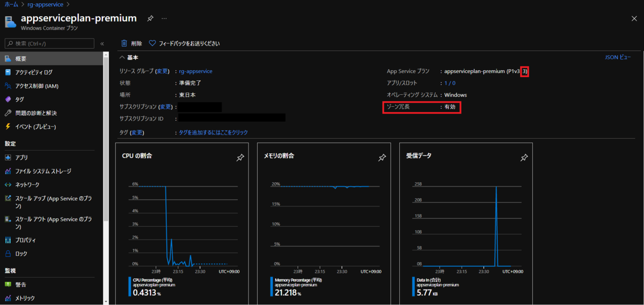Pin the メモリの割合 chart to dashboard
Viewport: 644px width, 305px height.
coord(382,158)
